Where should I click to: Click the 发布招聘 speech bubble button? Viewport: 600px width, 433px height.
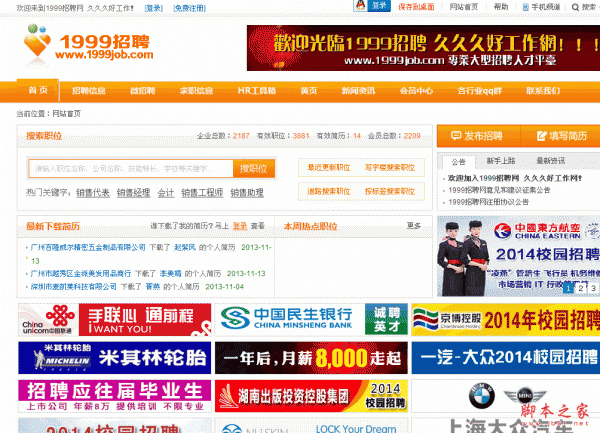click(478, 136)
